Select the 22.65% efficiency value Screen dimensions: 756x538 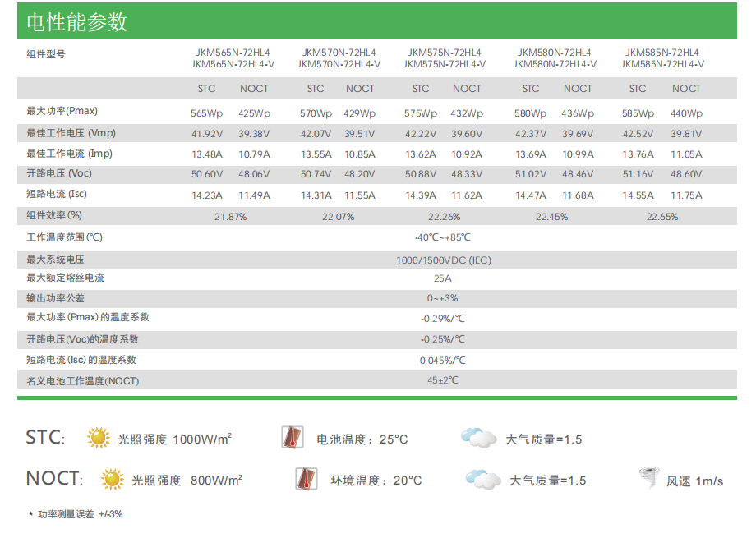(x=662, y=218)
